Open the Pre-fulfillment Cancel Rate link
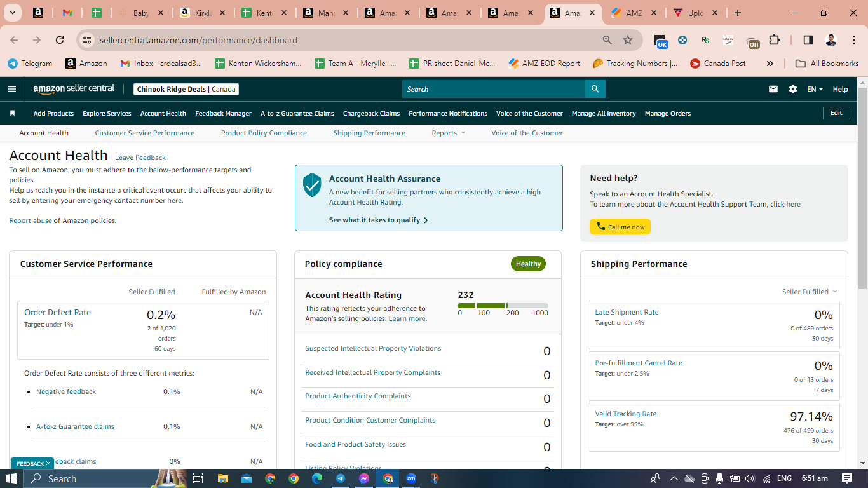 coord(639,363)
